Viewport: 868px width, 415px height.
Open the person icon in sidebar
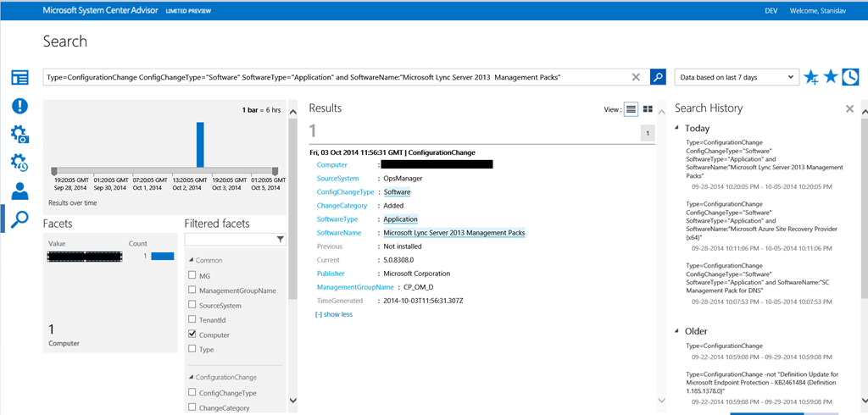point(19,191)
